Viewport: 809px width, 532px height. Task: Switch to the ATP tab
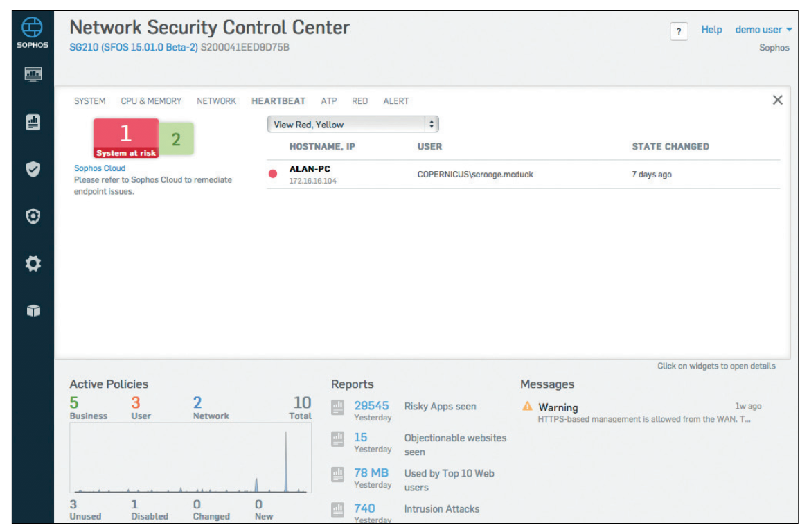click(x=328, y=101)
